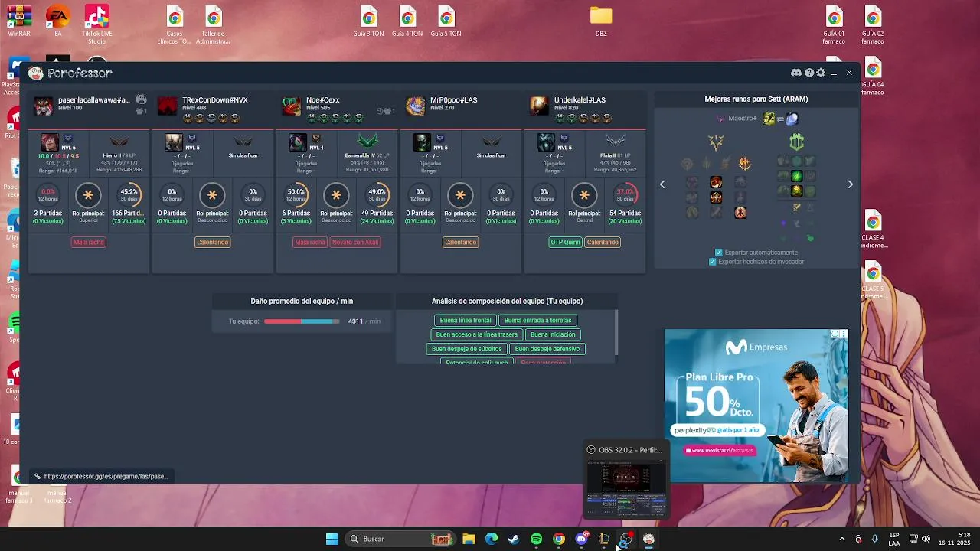Image resolution: width=980 pixels, height=551 pixels.
Task: Show next rune page arrow
Action: (850, 184)
